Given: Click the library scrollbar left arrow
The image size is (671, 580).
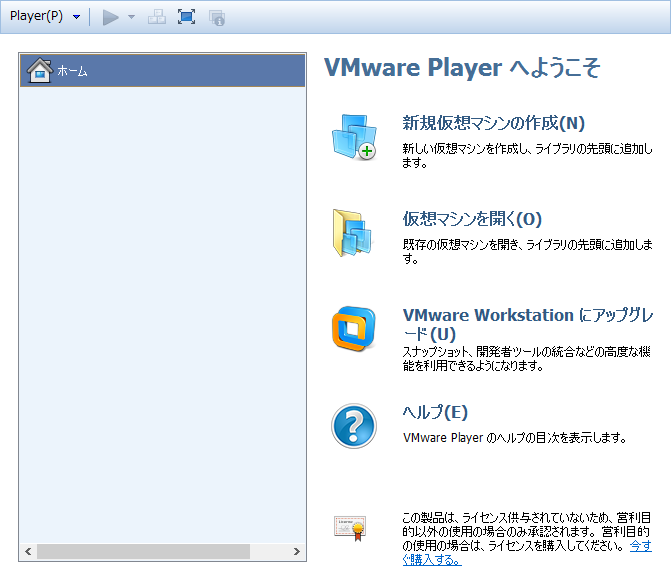Looking at the screenshot, I should (x=28, y=551).
